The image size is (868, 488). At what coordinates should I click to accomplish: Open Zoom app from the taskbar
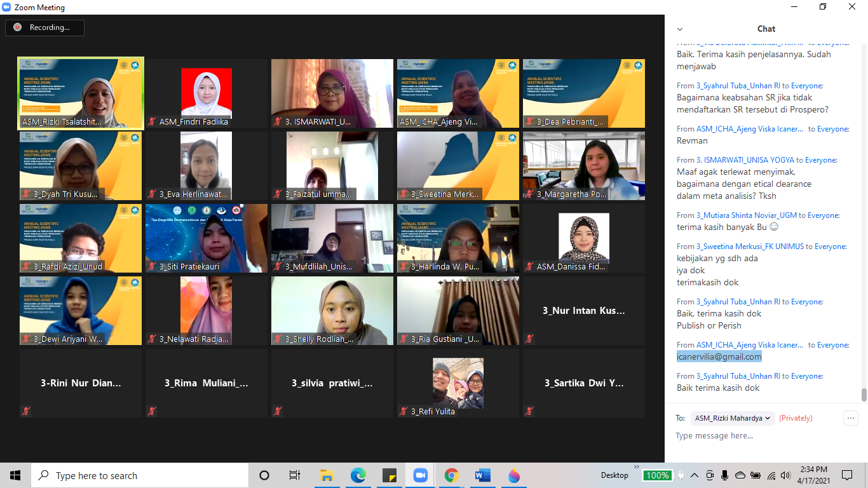pyautogui.click(x=420, y=475)
